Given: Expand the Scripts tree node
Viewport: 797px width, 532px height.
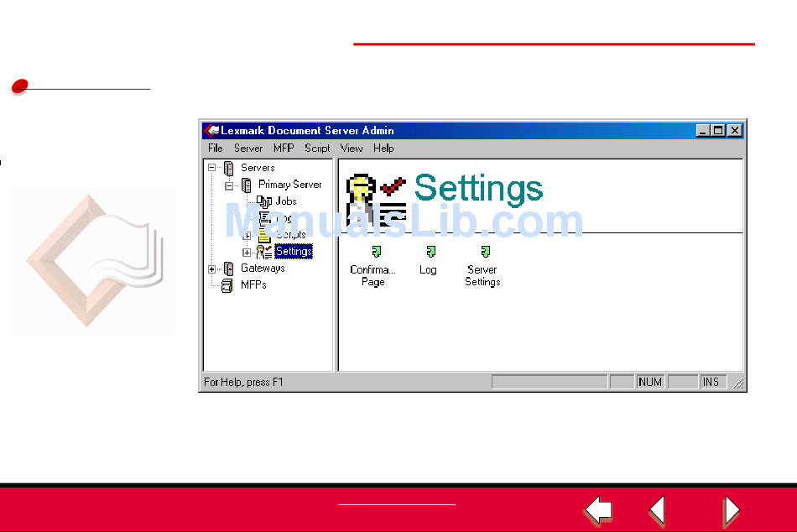Looking at the screenshot, I should 247,236.
